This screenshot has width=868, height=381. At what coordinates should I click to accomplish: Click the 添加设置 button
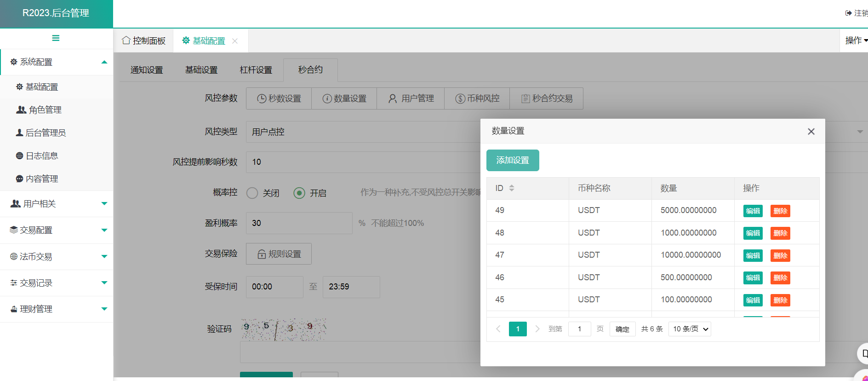(x=513, y=161)
